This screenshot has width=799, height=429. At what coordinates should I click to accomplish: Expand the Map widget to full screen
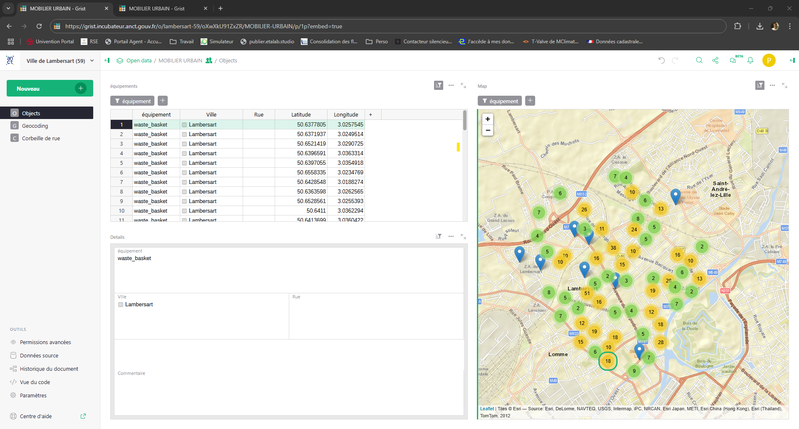pyautogui.click(x=783, y=86)
